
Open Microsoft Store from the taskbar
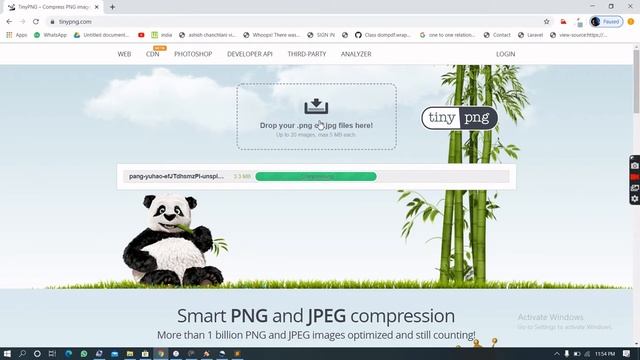pyautogui.click(x=145, y=353)
